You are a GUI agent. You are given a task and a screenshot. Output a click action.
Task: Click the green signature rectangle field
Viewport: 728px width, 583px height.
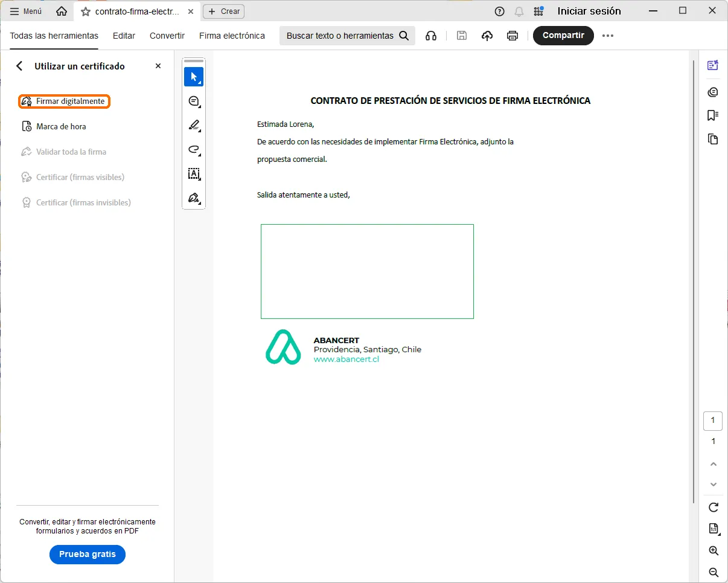coord(367,271)
